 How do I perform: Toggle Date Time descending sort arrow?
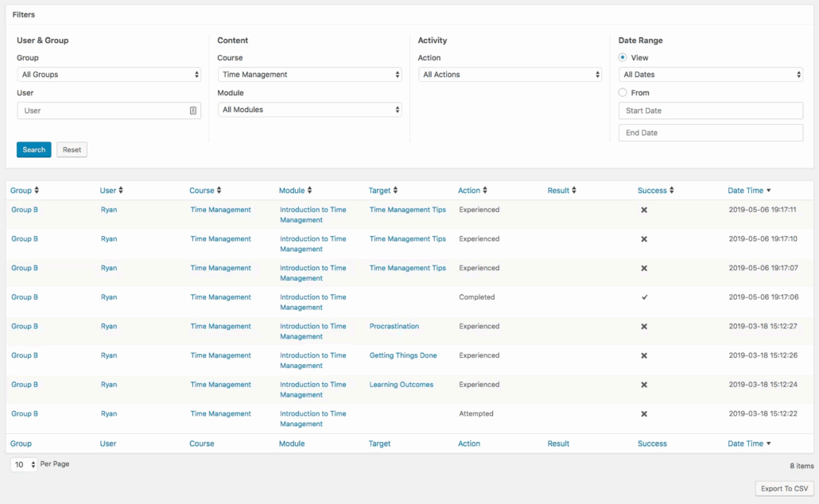[x=768, y=191]
